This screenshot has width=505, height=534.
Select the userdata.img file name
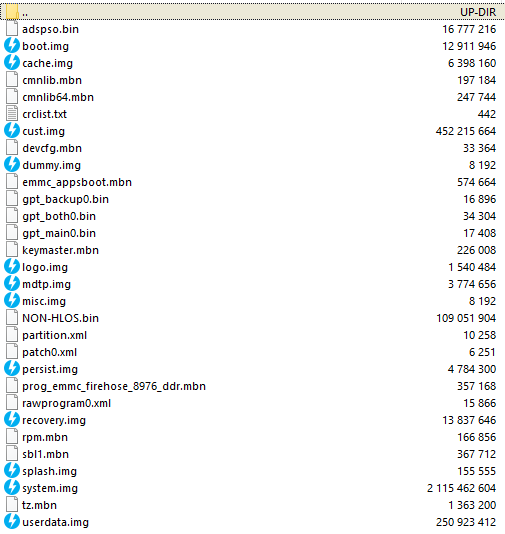(x=55, y=522)
